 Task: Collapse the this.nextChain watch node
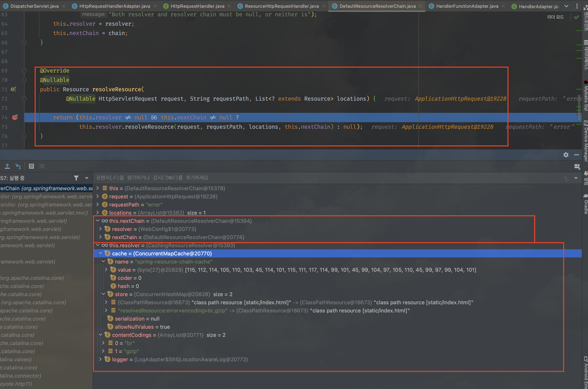click(98, 221)
